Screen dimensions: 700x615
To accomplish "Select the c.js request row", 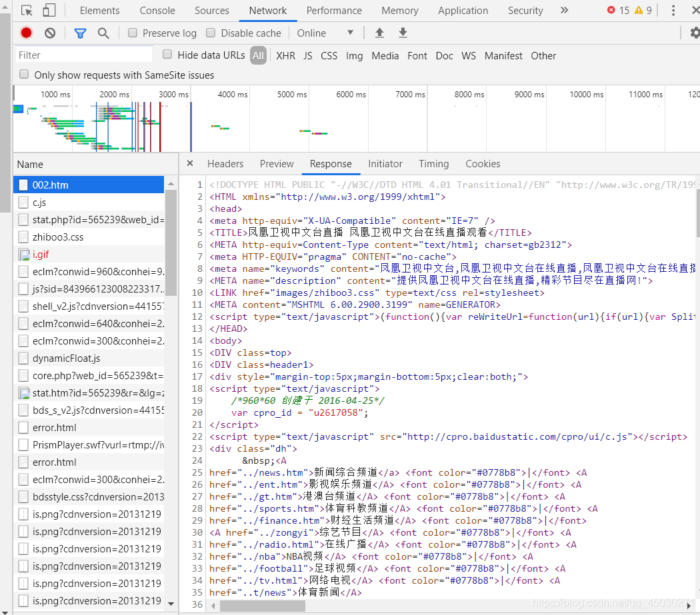I will coord(89,202).
